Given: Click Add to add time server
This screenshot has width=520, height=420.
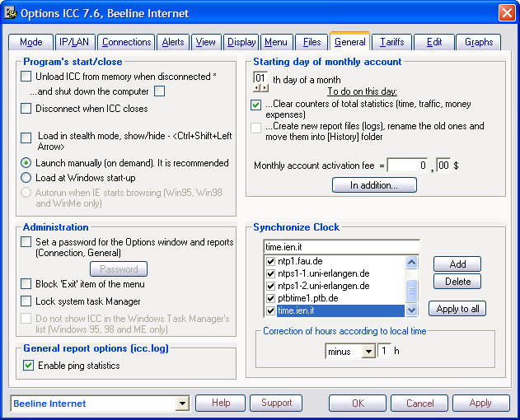Looking at the screenshot, I should [457, 264].
